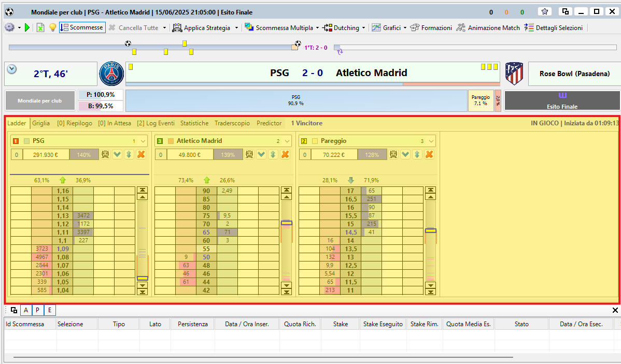Click the star favorite icon in title bar
This screenshot has width=621, height=364.
tap(545, 11)
